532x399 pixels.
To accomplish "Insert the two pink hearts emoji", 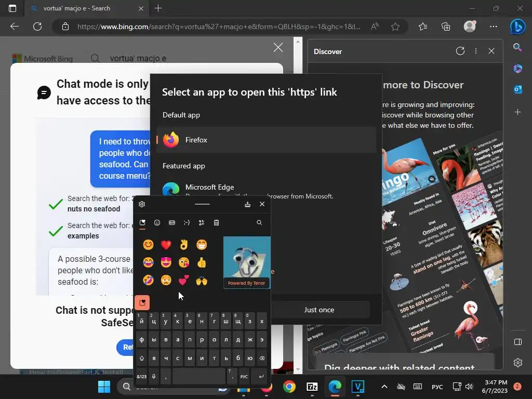I will click(184, 281).
